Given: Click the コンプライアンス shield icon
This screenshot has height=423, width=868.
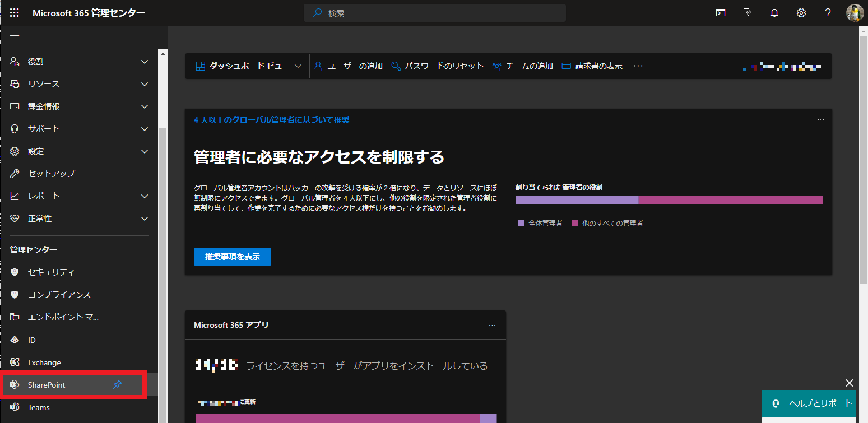Looking at the screenshot, I should [x=15, y=295].
